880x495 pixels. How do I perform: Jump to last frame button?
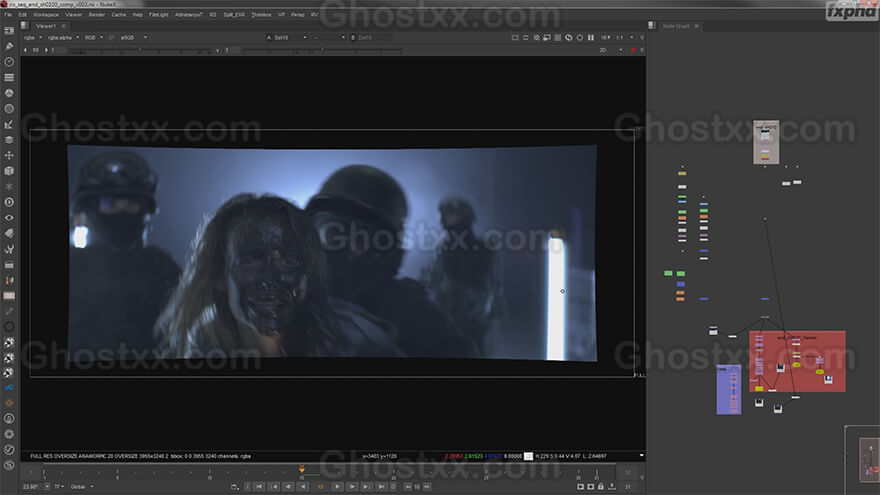point(381,487)
